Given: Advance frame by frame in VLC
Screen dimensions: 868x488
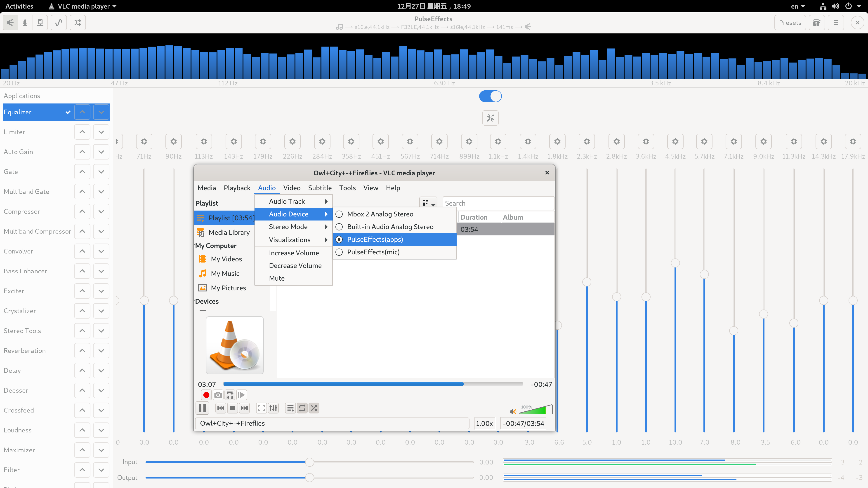Looking at the screenshot, I should pyautogui.click(x=241, y=395).
